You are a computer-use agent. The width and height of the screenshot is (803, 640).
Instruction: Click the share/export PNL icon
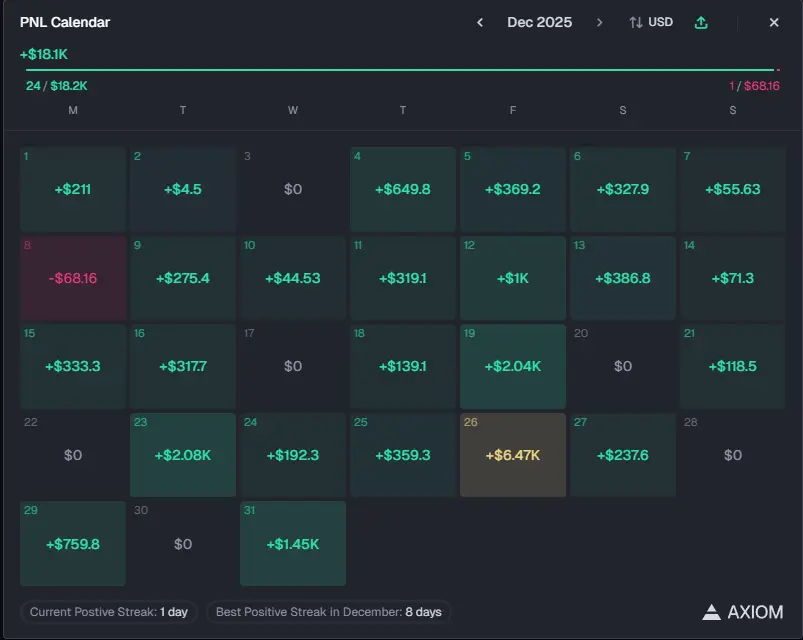(701, 23)
